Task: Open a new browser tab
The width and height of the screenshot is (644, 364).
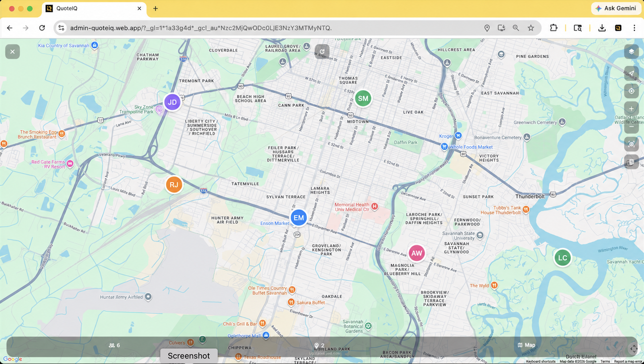Action: pos(155,8)
